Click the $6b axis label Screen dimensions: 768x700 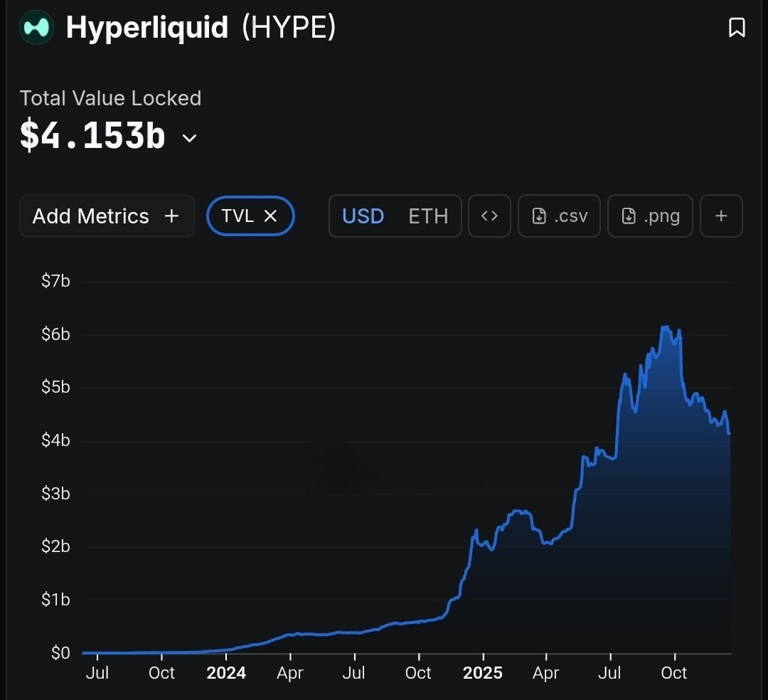point(55,334)
